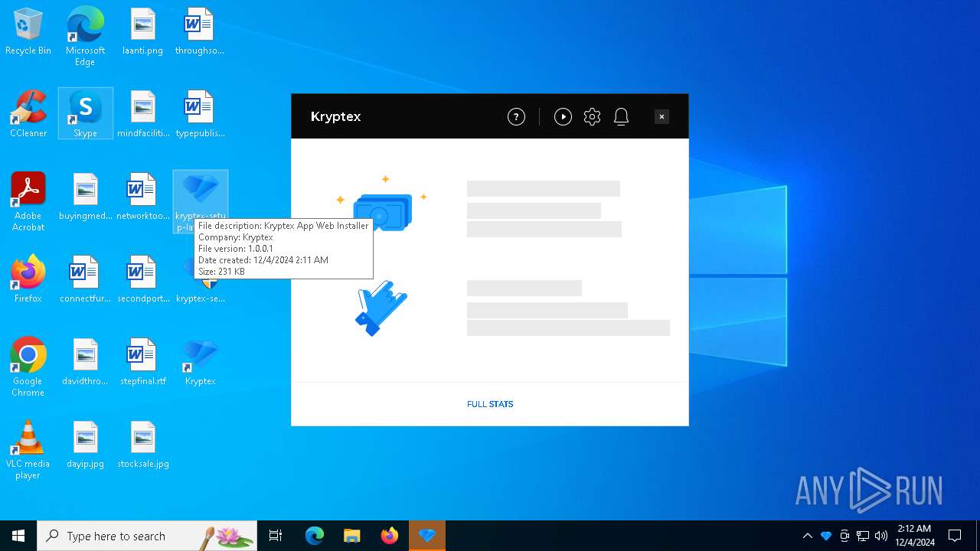This screenshot has width=980, height=551.
Task: Select the typepublis... Word document
Action: 200,114
